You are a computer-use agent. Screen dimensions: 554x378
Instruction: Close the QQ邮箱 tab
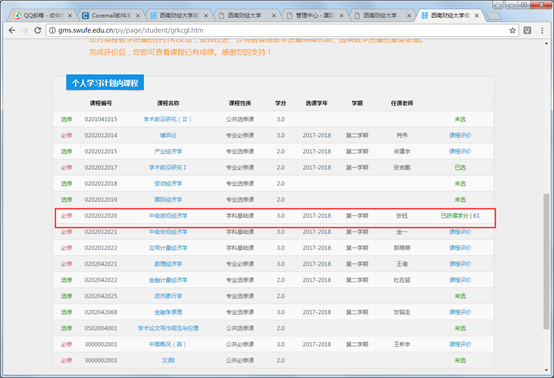point(70,16)
